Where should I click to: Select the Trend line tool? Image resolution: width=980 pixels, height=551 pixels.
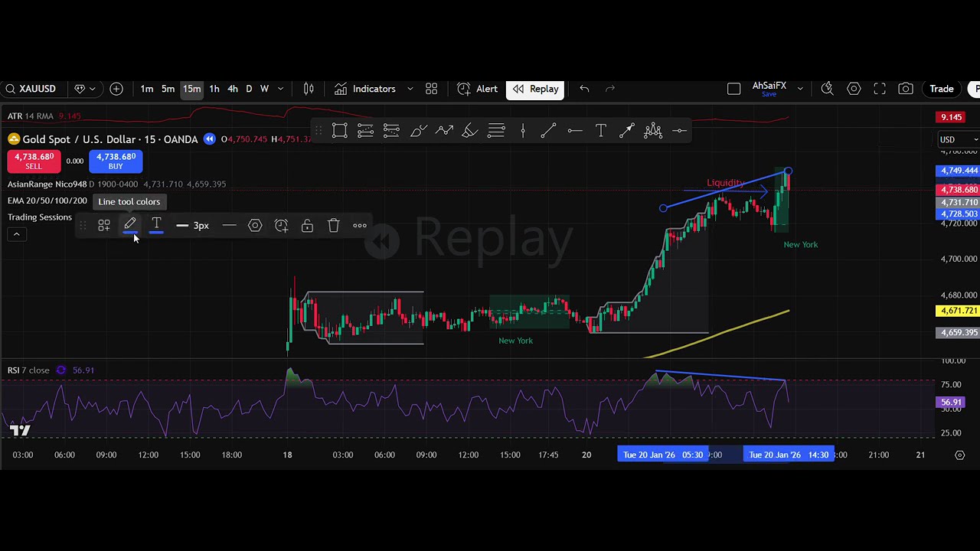point(548,131)
